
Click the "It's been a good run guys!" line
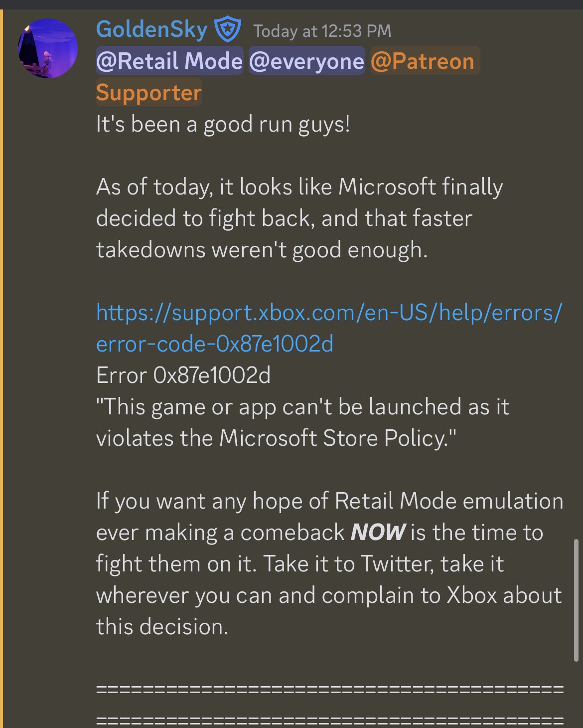tap(223, 124)
